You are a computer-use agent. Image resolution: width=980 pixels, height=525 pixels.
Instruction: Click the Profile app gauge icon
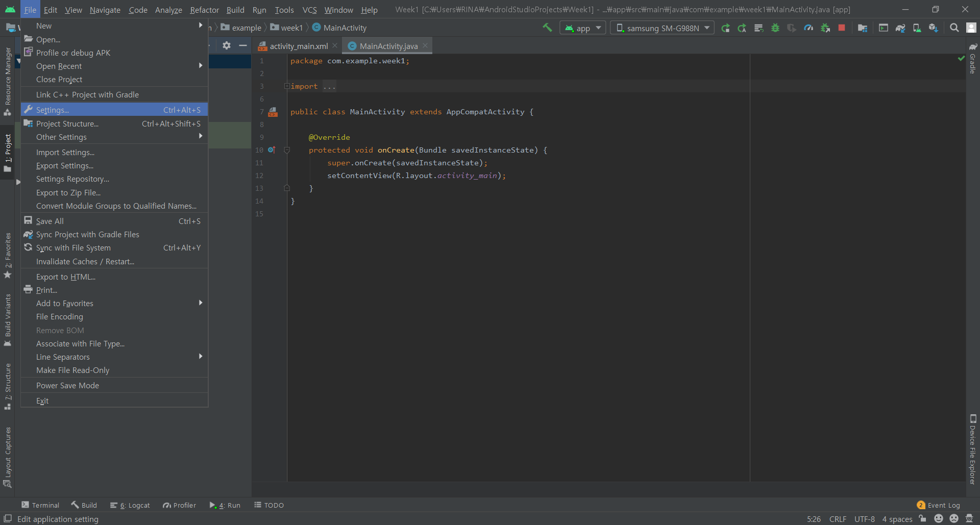(808, 28)
